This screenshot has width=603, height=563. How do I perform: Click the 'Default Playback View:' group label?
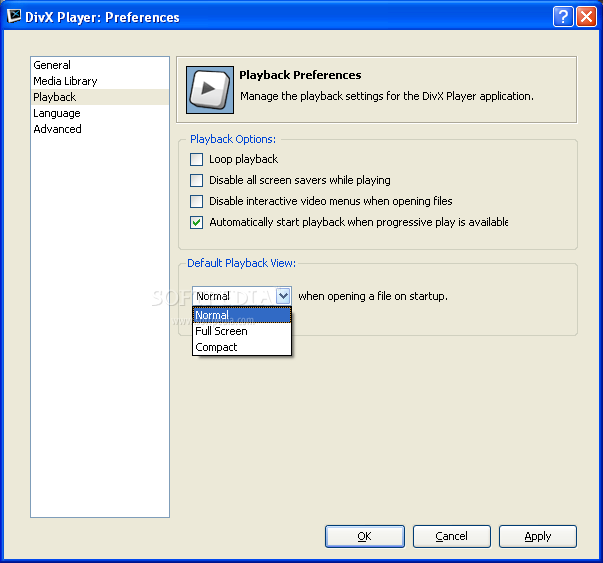[242, 263]
